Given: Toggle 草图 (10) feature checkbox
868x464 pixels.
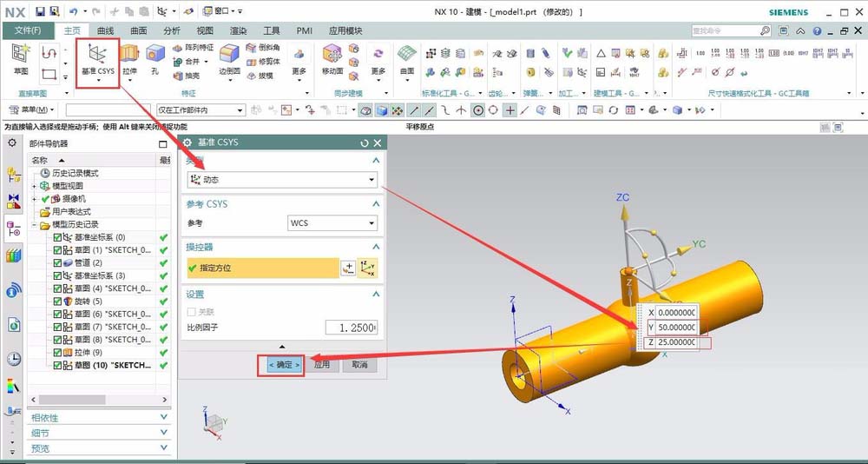Looking at the screenshot, I should [x=57, y=365].
